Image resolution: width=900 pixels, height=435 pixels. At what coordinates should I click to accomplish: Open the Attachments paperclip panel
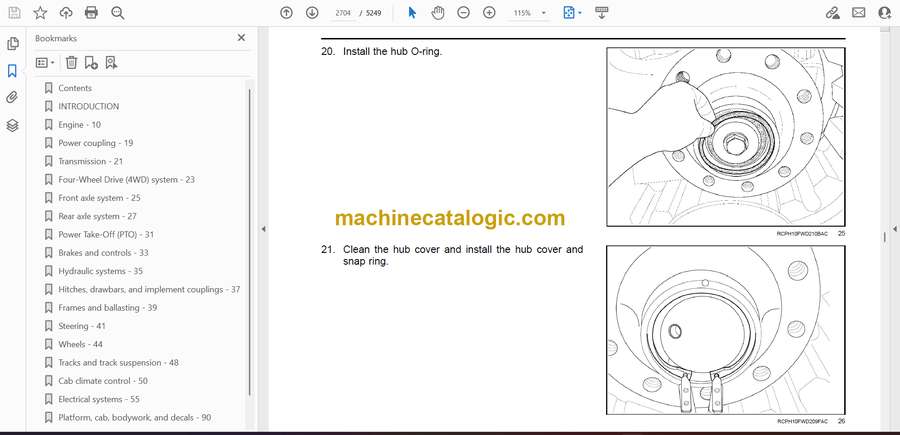click(12, 98)
